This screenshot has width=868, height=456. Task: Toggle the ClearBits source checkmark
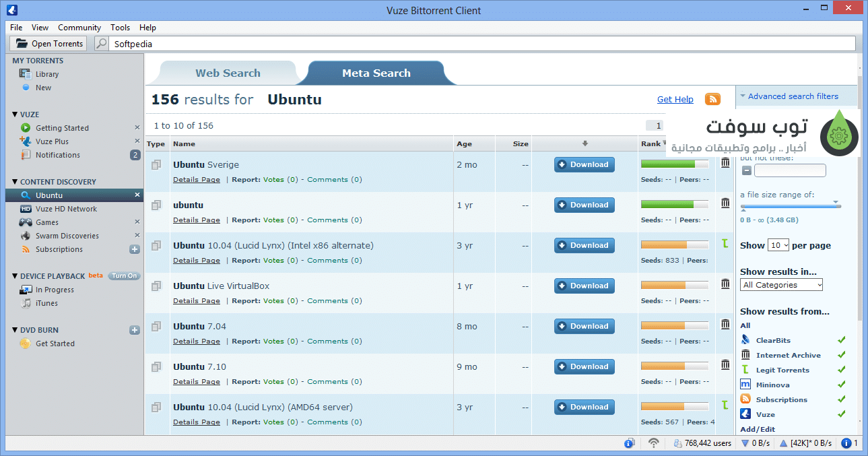841,340
